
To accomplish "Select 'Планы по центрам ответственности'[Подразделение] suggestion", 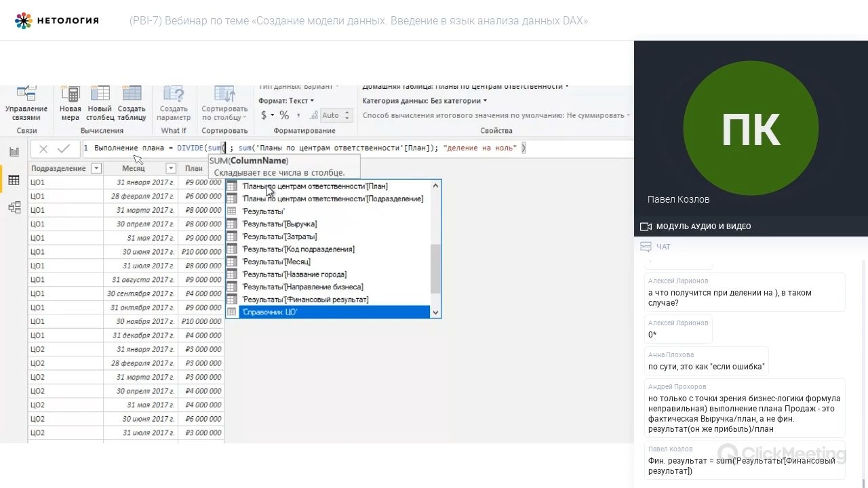I will point(328,199).
